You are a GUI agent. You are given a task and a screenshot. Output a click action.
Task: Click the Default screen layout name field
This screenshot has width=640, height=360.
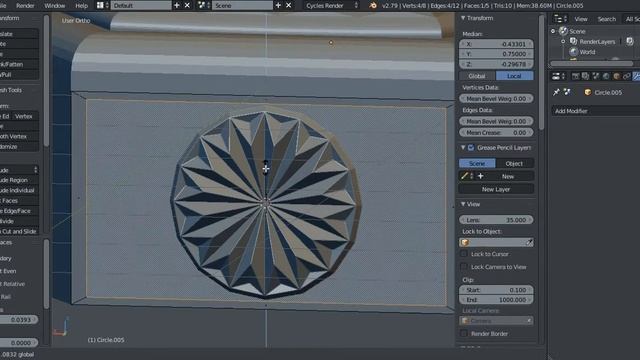tap(141, 5)
